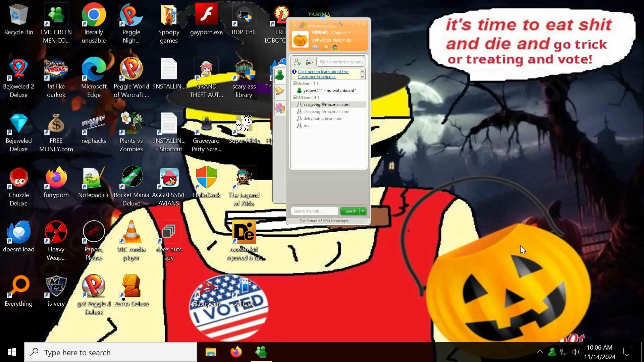The image size is (644, 362).
Task: Open Firefox from the taskbar
Action: click(x=236, y=352)
